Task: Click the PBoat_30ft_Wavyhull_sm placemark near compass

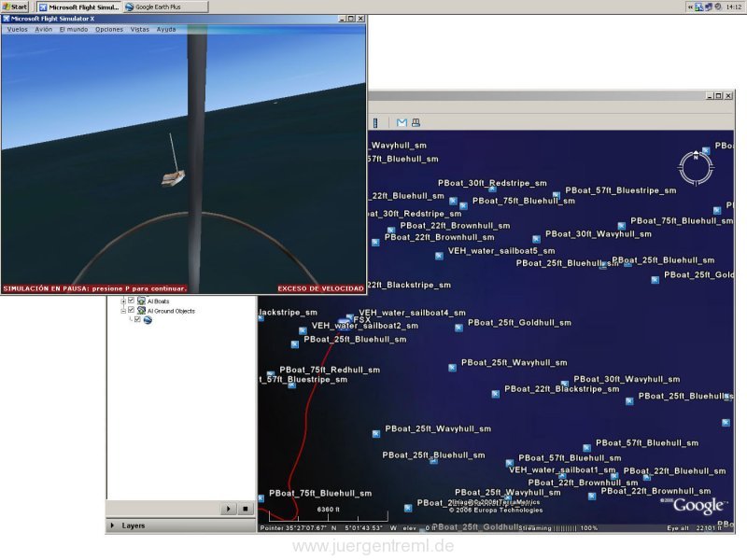Action: (537, 239)
